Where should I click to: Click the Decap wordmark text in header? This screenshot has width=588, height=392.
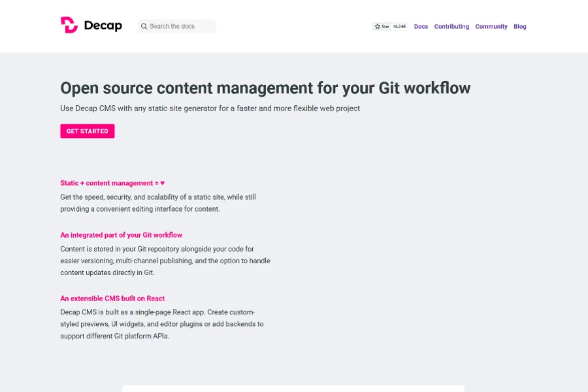(x=103, y=26)
